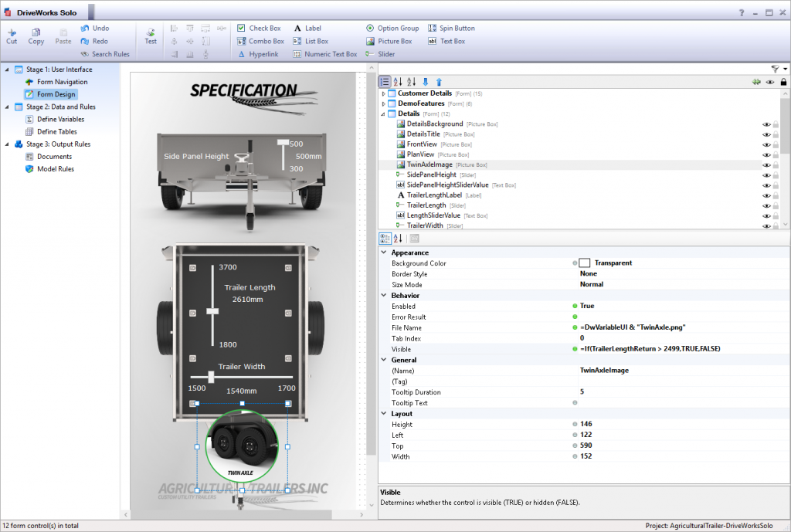Add a Hyperlink control
This screenshot has height=532, width=791.
click(x=258, y=54)
